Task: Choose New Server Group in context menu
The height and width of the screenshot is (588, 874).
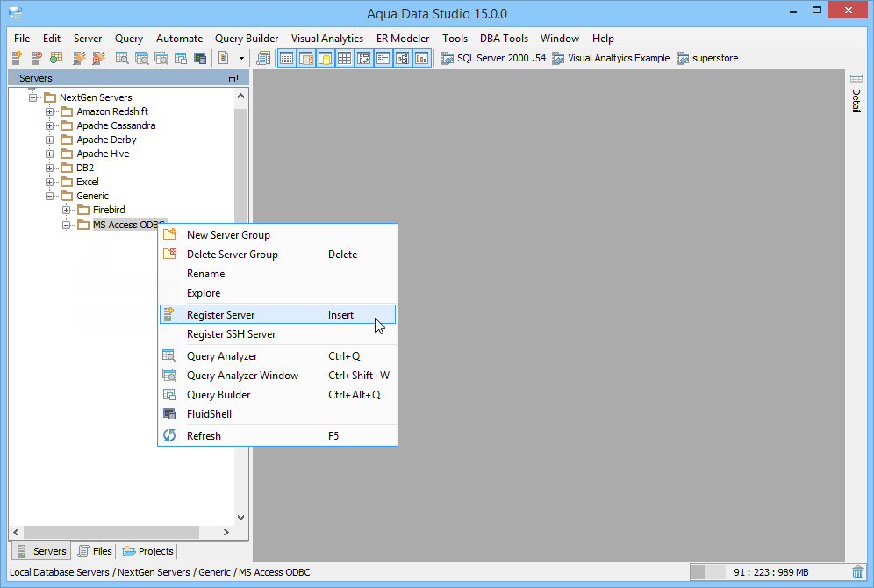Action: pyautogui.click(x=277, y=235)
